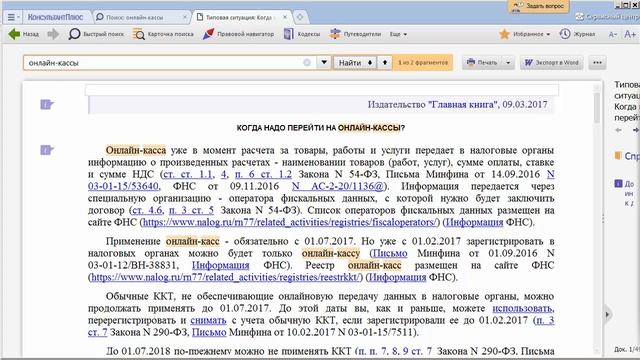Click the Печать print button

click(482, 62)
